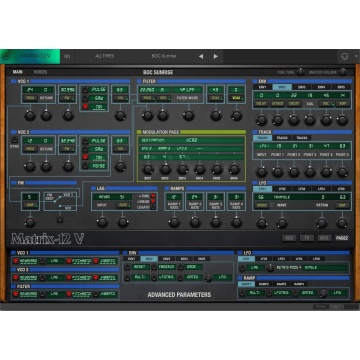Toggle advanced RAMP GATED button
Screen dimensions: 360x360
click(x=295, y=293)
